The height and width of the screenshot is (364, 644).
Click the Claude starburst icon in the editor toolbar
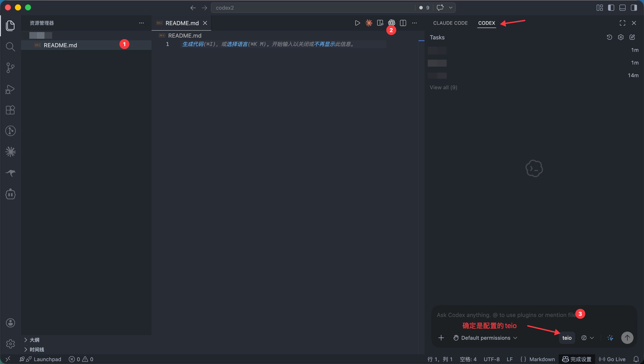pos(369,23)
